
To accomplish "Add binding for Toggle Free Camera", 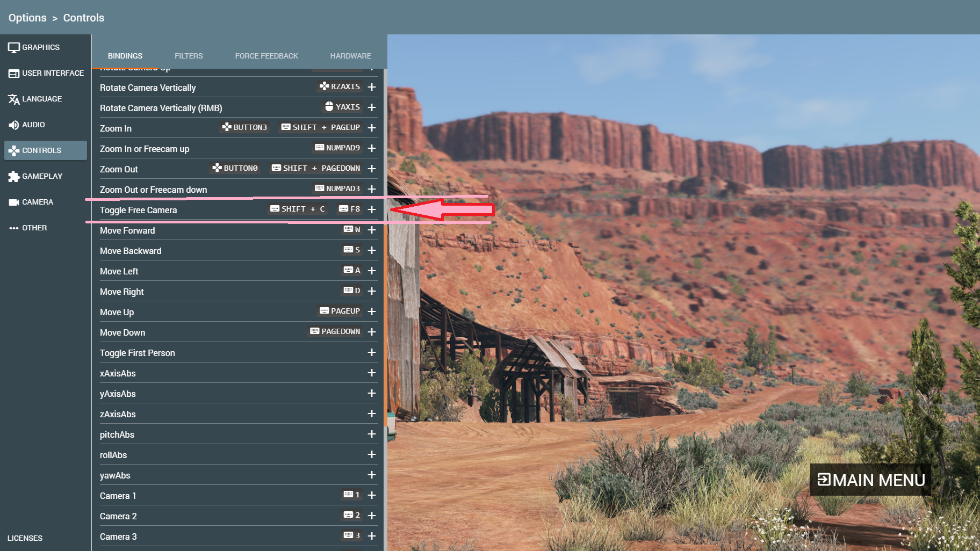I will pyautogui.click(x=372, y=209).
